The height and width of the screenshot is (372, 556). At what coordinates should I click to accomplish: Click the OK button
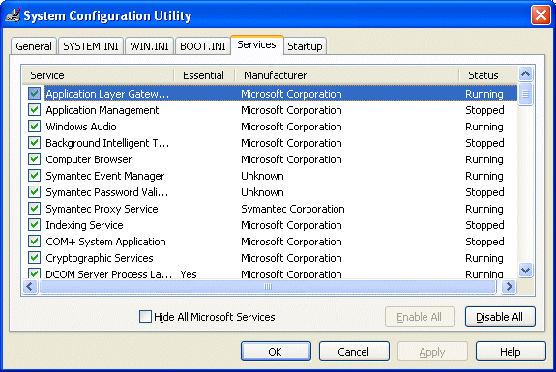(x=276, y=351)
